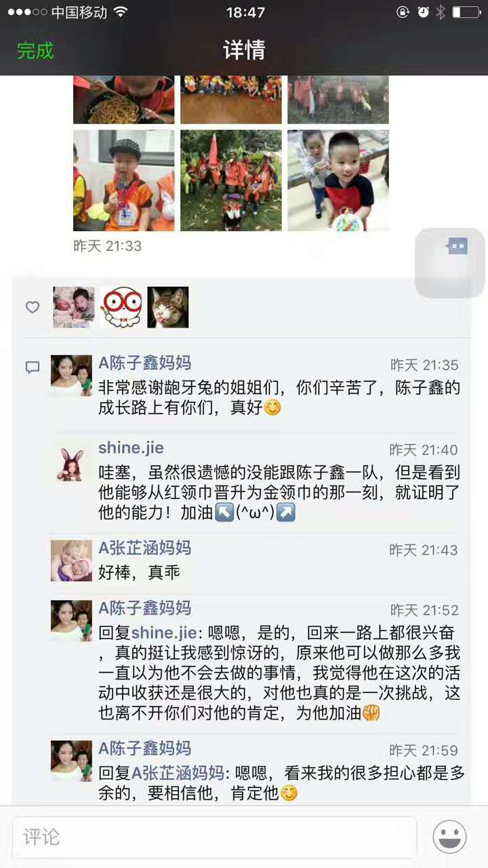The width and height of the screenshot is (488, 868).
Task: Open the group photo in the forest
Action: (231, 180)
